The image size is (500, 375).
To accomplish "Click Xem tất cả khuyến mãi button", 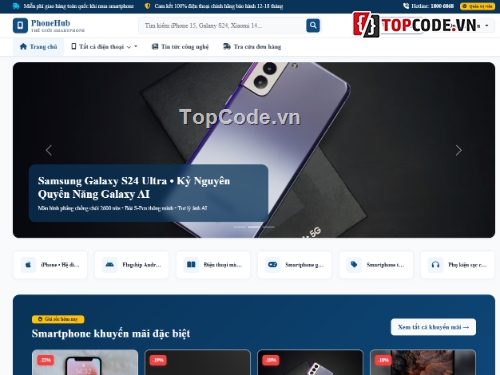I will click(x=433, y=327).
